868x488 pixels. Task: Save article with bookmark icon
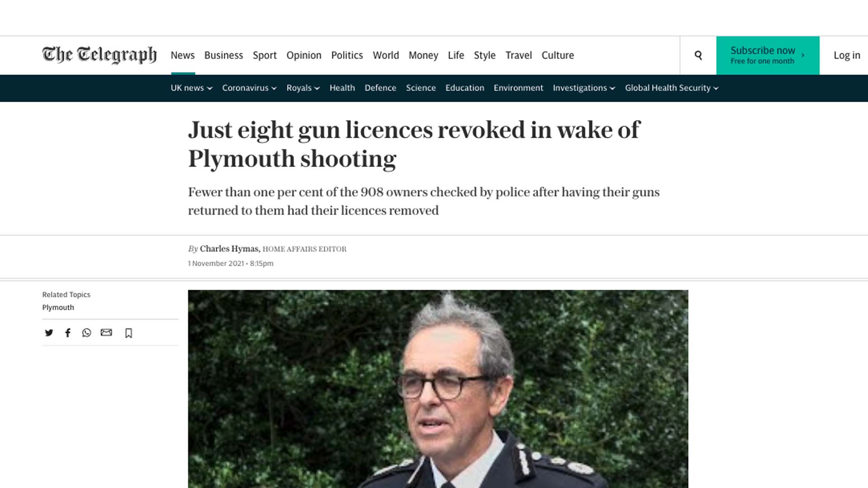pos(128,333)
